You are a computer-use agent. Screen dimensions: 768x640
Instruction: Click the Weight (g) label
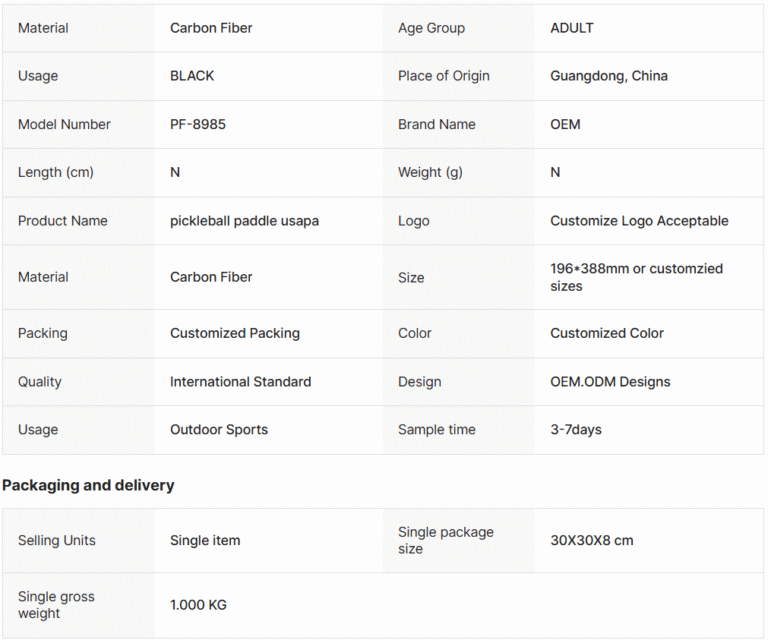click(430, 172)
